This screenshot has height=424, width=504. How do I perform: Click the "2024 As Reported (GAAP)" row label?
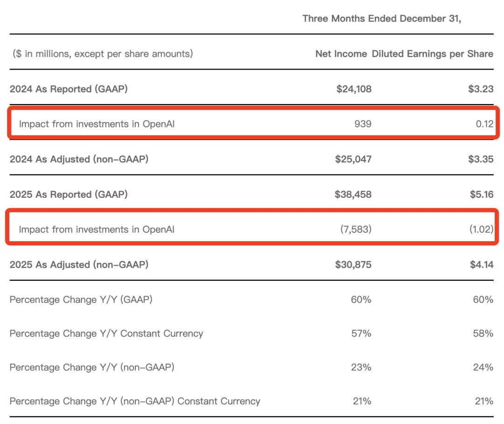[69, 89]
